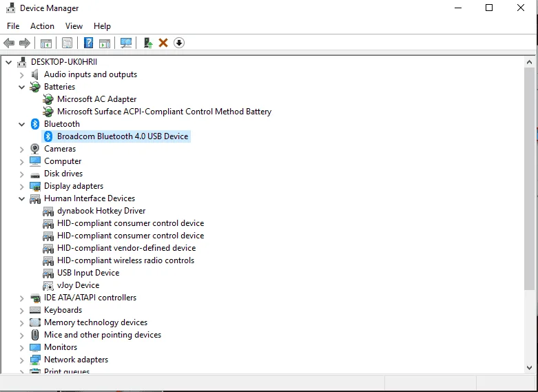The image size is (538, 392).
Task: Open the Action menu
Action: [x=42, y=26]
